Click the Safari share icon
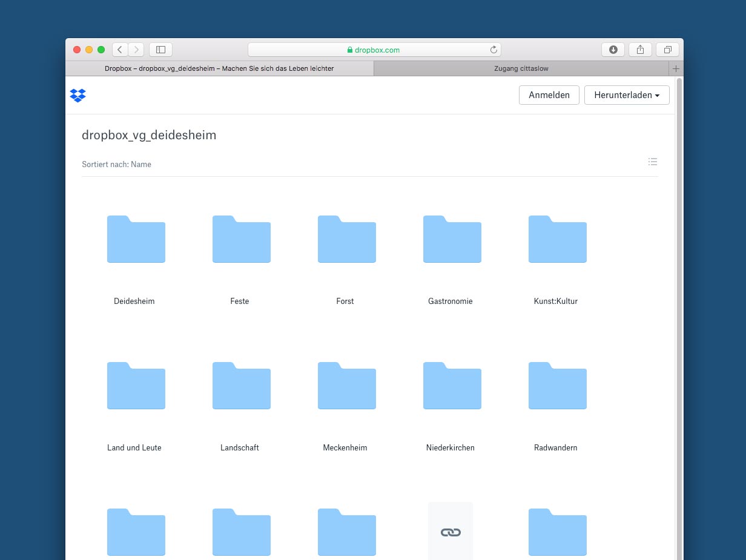Viewport: 746px width, 560px height. point(640,50)
